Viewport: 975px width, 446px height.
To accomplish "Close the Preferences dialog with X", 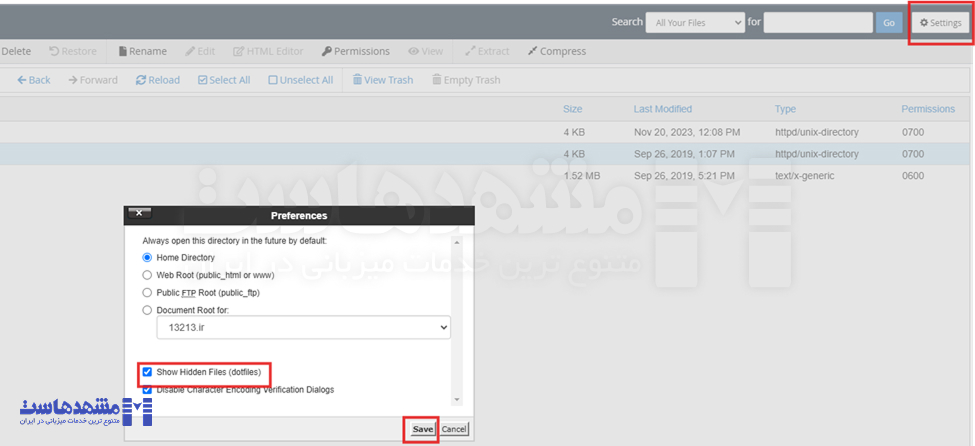I will click(139, 213).
